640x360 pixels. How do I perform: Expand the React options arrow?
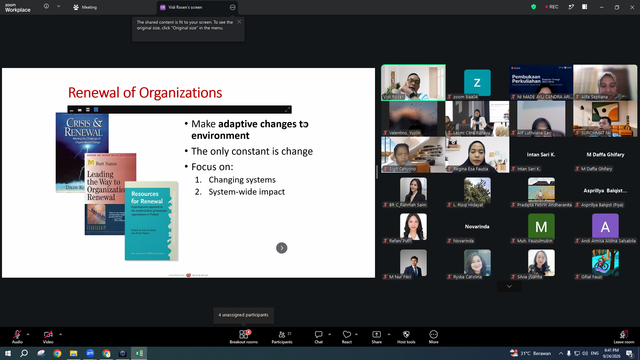(x=356, y=334)
